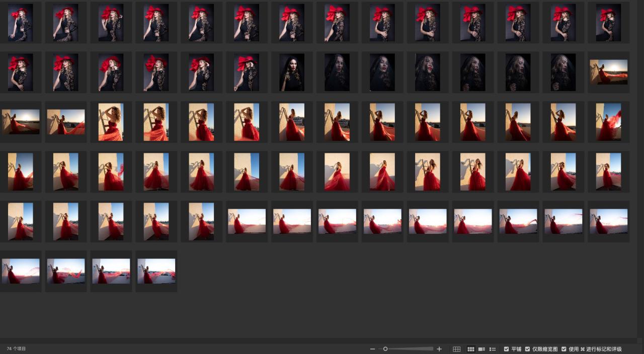Select the landscape sunset thumbnail ending second row

point(609,72)
